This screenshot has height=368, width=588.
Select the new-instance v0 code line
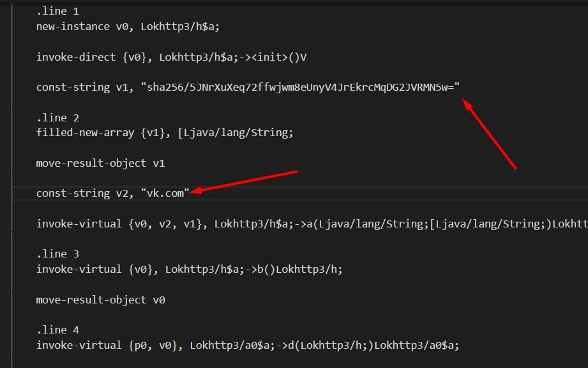coord(128,27)
